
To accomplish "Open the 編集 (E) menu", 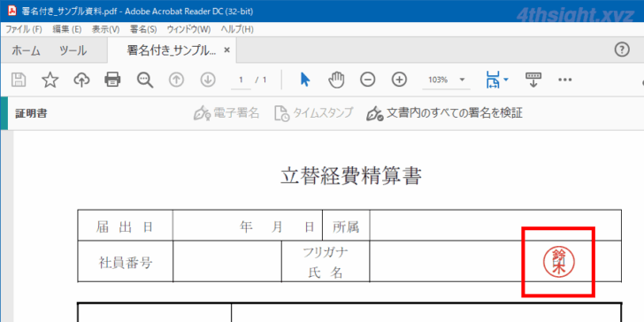I will (67, 29).
